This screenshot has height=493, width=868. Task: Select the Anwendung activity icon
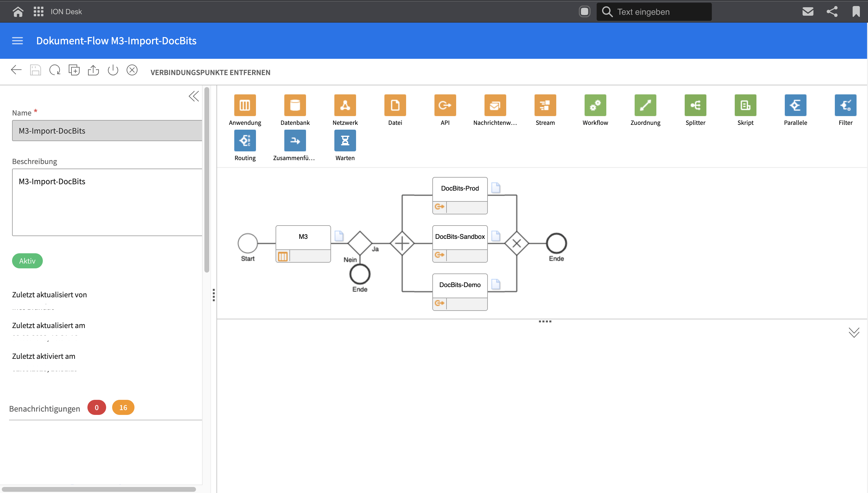click(245, 105)
